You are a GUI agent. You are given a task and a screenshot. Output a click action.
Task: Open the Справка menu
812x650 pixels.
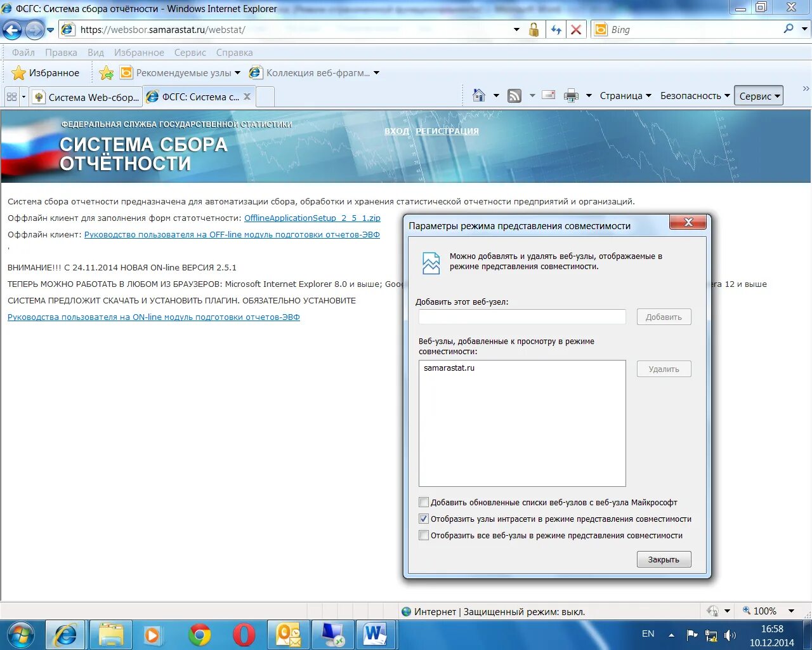[234, 53]
